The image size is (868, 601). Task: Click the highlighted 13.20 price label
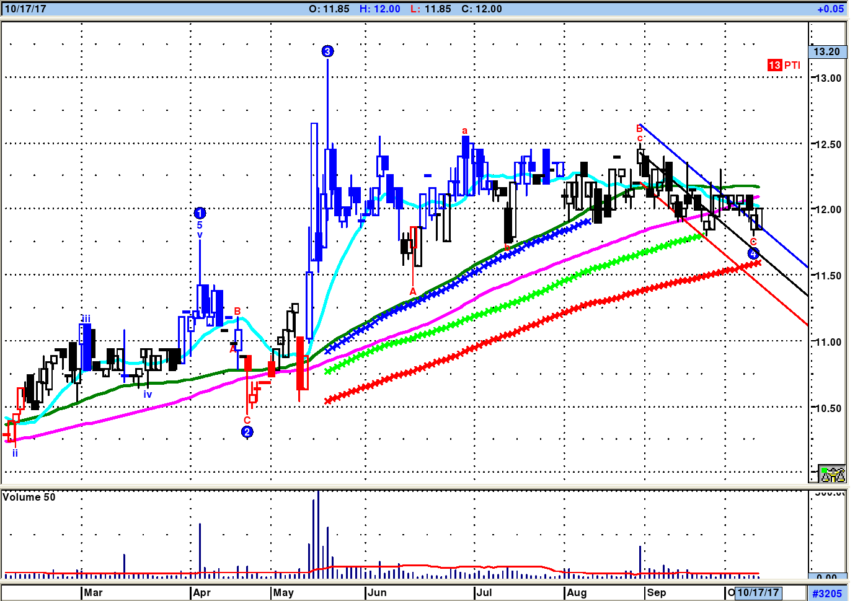pos(826,51)
